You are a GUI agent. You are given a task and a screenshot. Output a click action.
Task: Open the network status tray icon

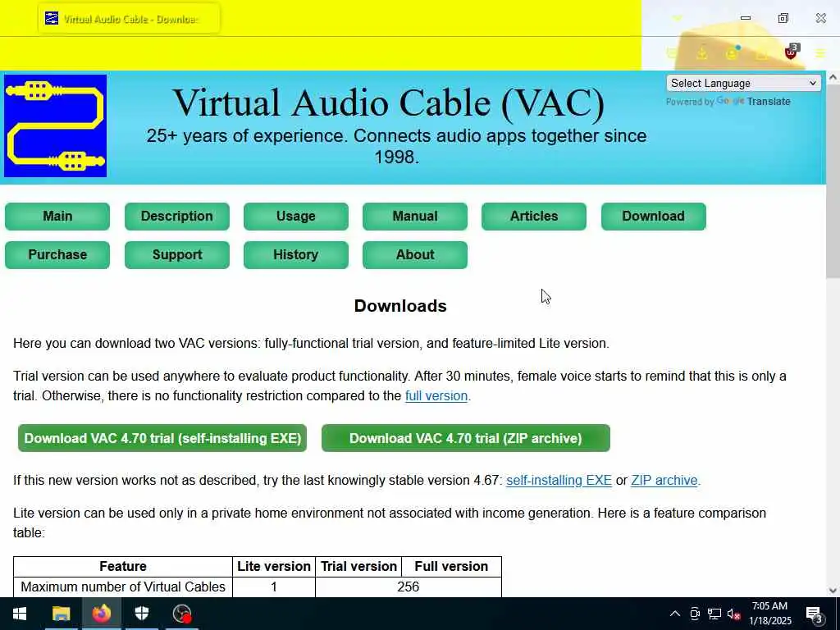(x=714, y=614)
